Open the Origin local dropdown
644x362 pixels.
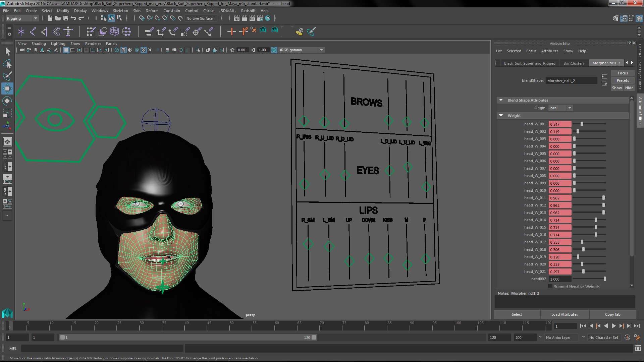point(560,108)
